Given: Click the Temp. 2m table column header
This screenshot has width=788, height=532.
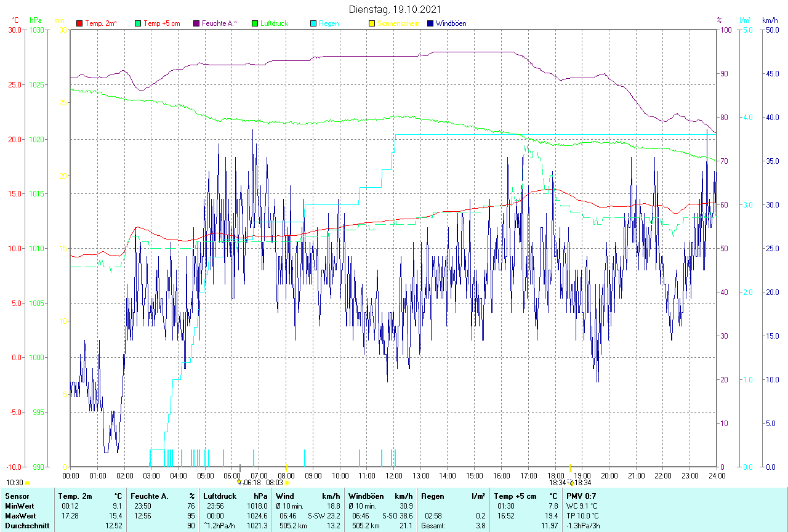Looking at the screenshot, I should point(75,496).
